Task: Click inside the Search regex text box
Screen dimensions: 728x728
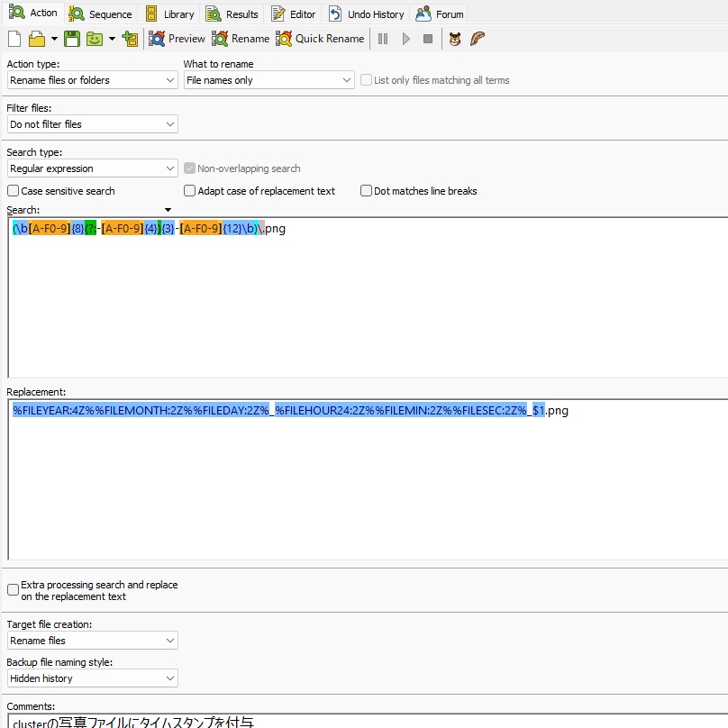Action: (x=368, y=297)
